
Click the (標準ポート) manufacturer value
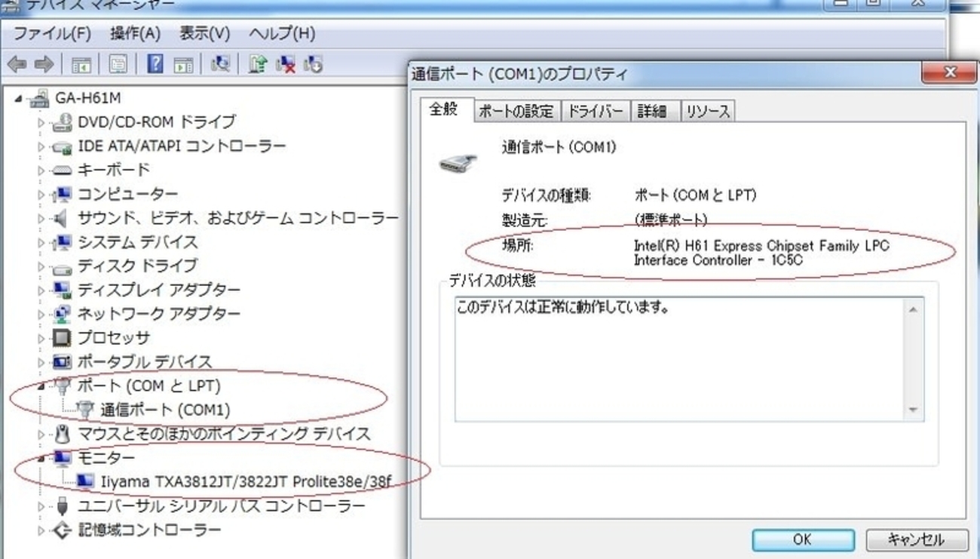[671, 220]
